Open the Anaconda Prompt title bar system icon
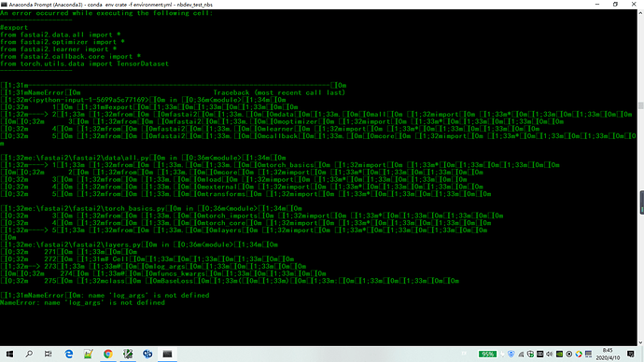The height and width of the screenshot is (362, 644). coord(4,5)
